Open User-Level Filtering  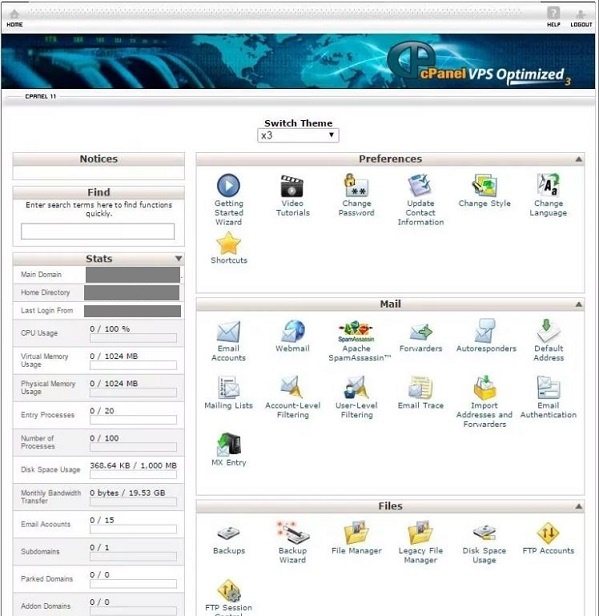click(x=356, y=388)
